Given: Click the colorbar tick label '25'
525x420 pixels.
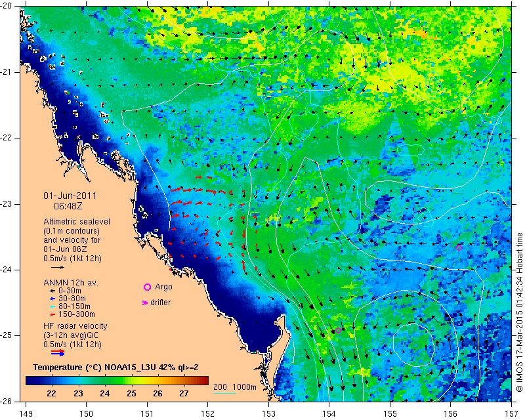Looking at the screenshot, I should (131, 394).
